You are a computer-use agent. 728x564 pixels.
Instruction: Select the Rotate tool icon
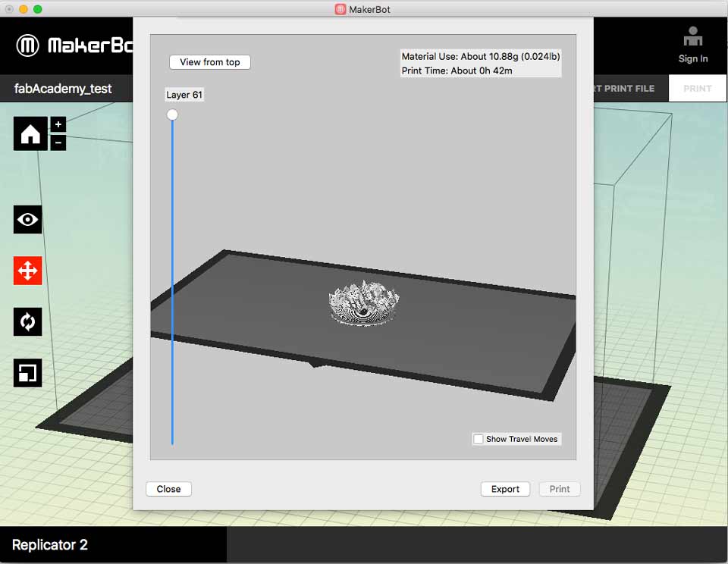[x=28, y=321]
